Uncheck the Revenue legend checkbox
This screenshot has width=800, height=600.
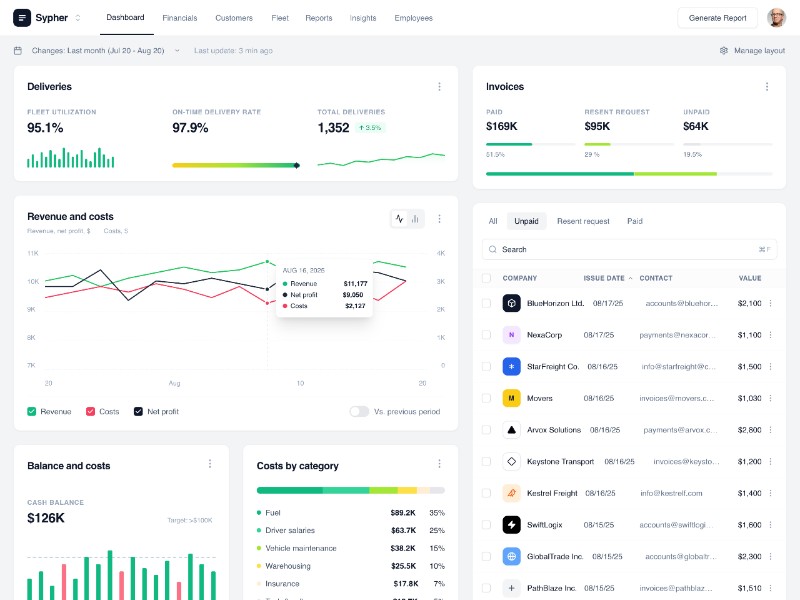[32, 411]
